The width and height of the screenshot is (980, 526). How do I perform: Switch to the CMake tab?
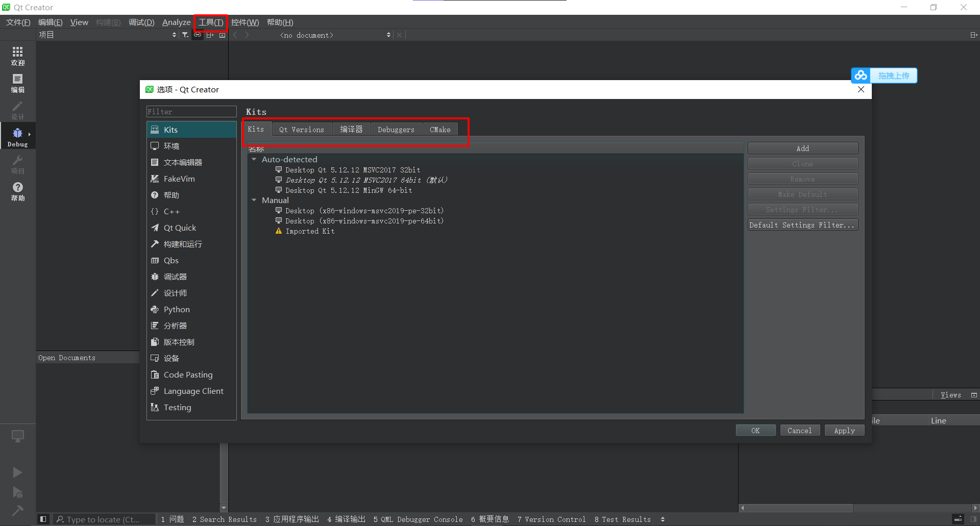440,130
